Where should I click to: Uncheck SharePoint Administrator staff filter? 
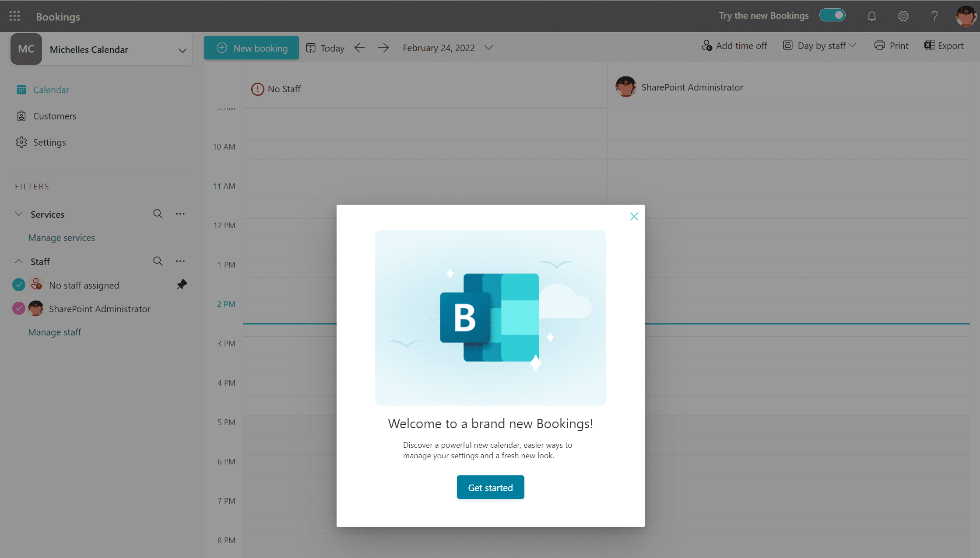[x=19, y=308]
